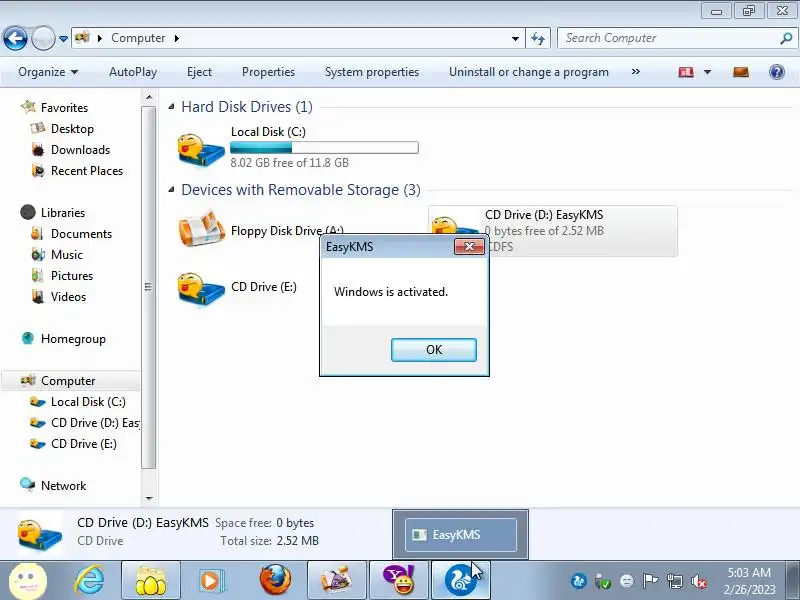Open the Help icon

pyautogui.click(x=777, y=72)
